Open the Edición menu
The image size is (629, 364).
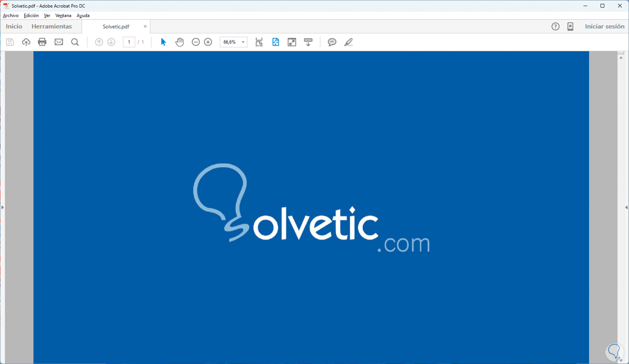31,16
